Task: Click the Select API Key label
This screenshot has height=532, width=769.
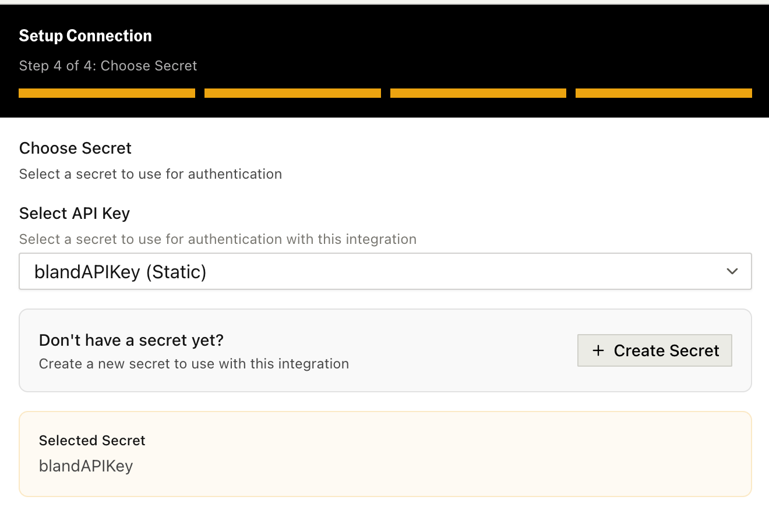Action: pos(74,213)
